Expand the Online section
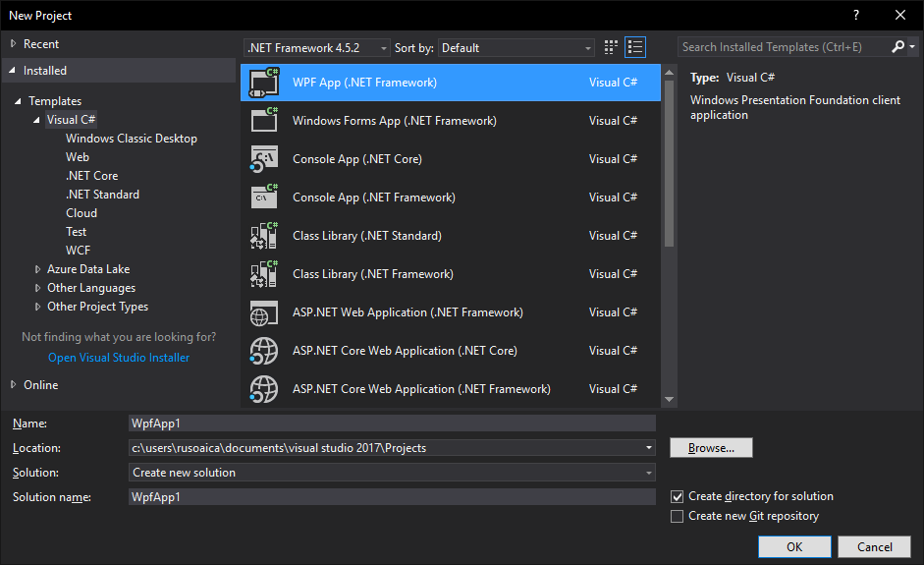Image resolution: width=924 pixels, height=565 pixels. [x=13, y=384]
